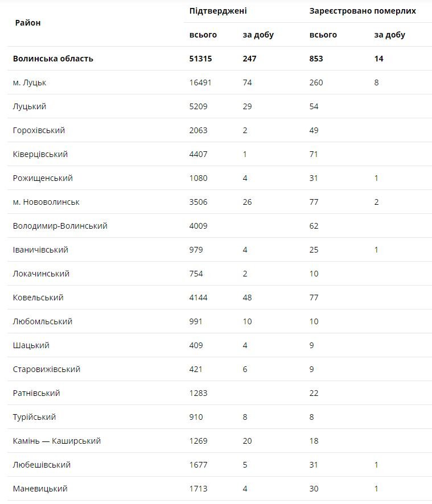
Task: Click the "Зареєстровано померлих" column group header
Action: [x=363, y=11]
